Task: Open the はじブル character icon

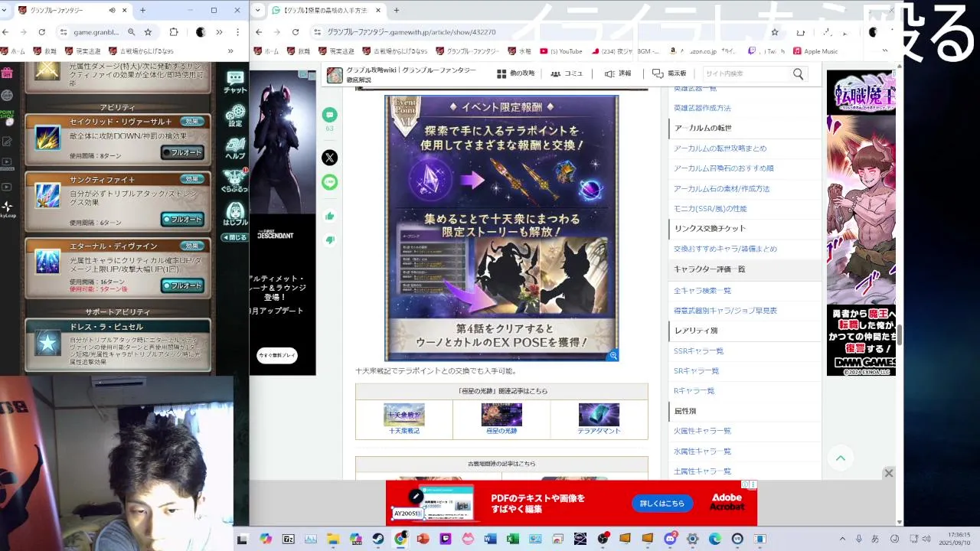Action: (x=236, y=214)
